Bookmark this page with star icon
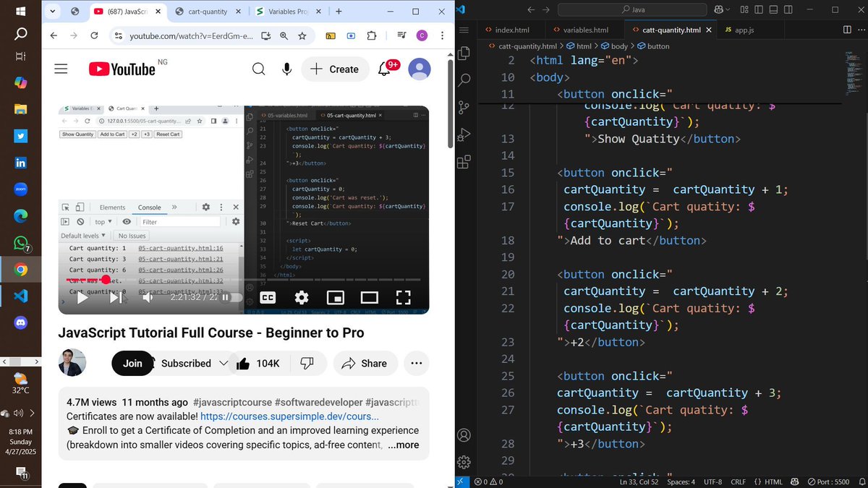 tap(302, 35)
